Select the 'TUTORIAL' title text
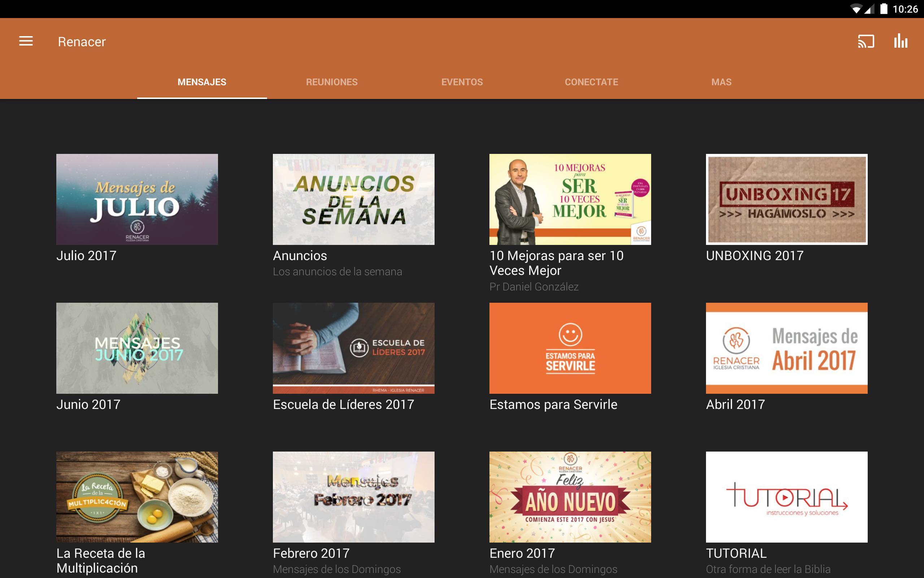 tap(736, 553)
